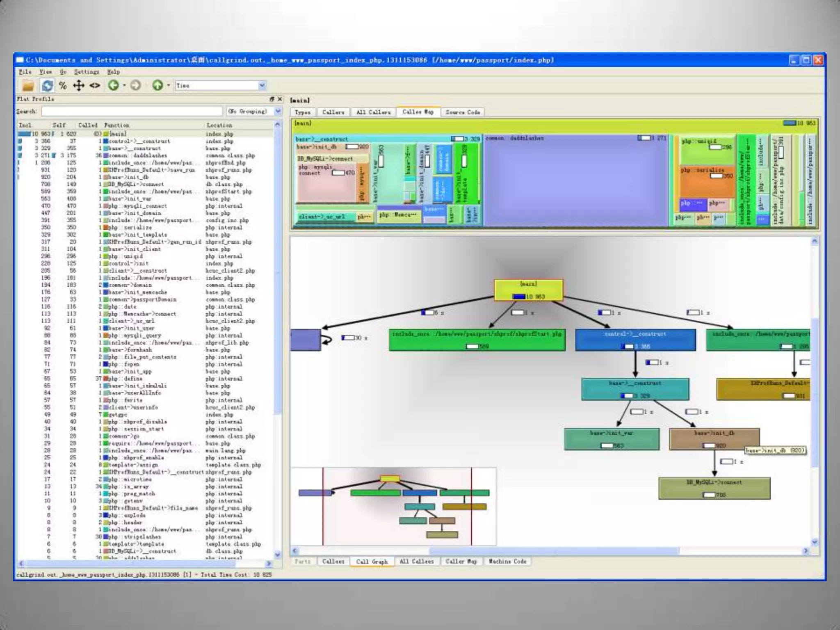Viewport: 840px width, 630px height.
Task: Toggle shorten template angle-brackets icon
Action: 95,85
